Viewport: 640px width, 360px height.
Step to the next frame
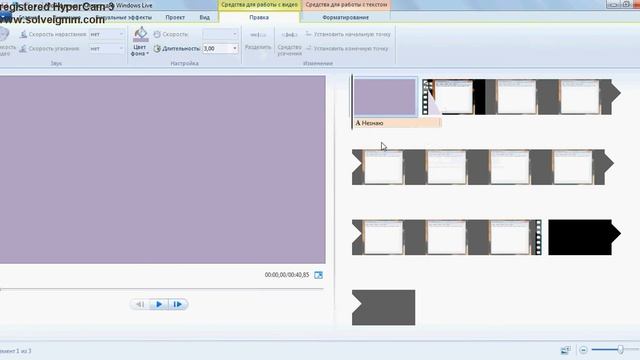tap(178, 304)
